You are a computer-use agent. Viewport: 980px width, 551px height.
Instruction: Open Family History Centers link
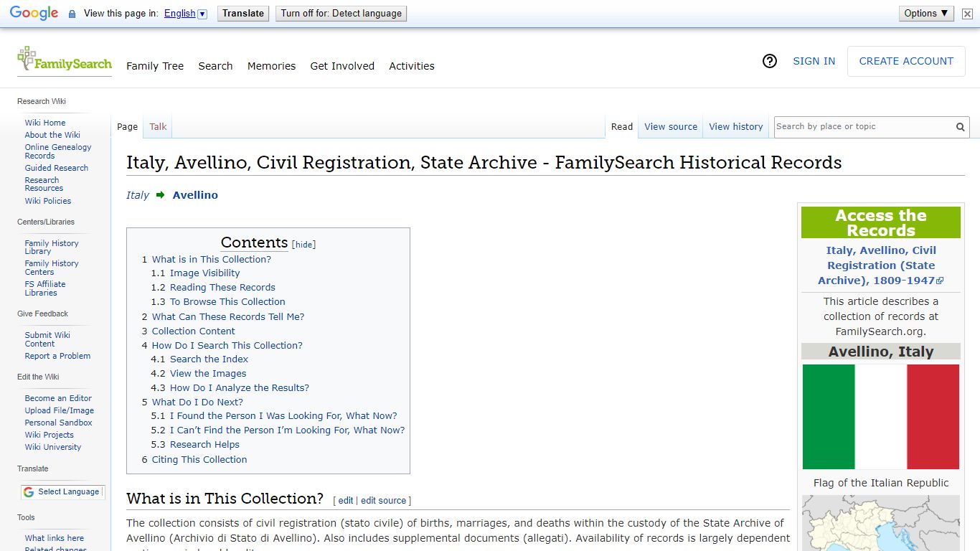coord(52,268)
